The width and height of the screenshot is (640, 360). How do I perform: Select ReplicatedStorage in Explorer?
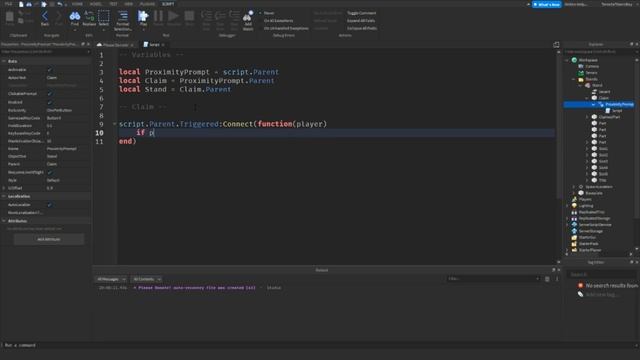click(x=594, y=218)
